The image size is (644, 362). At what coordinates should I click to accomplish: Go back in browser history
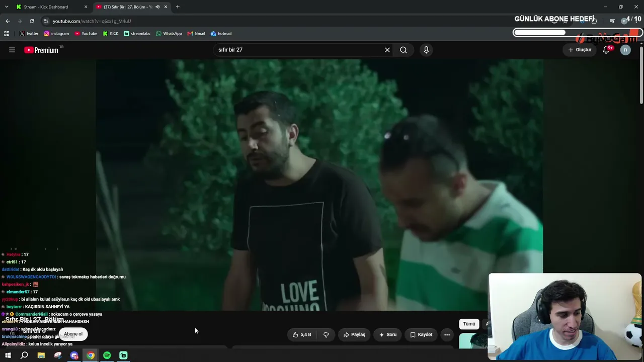point(8,21)
